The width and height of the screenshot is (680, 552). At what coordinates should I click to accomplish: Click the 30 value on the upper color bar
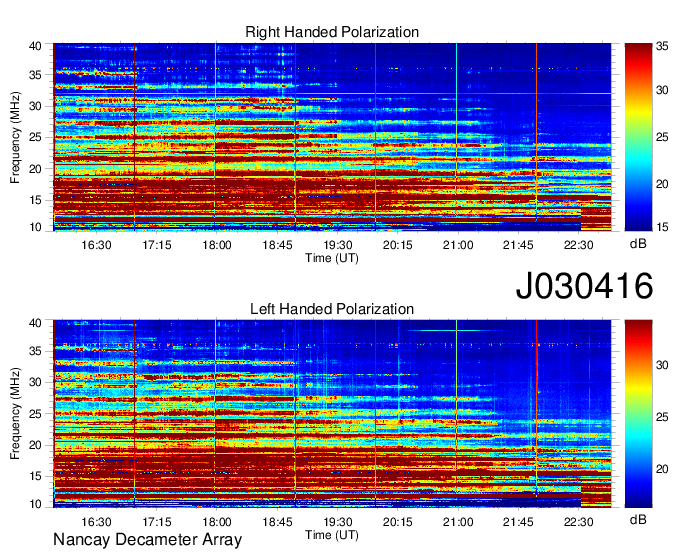click(x=662, y=90)
